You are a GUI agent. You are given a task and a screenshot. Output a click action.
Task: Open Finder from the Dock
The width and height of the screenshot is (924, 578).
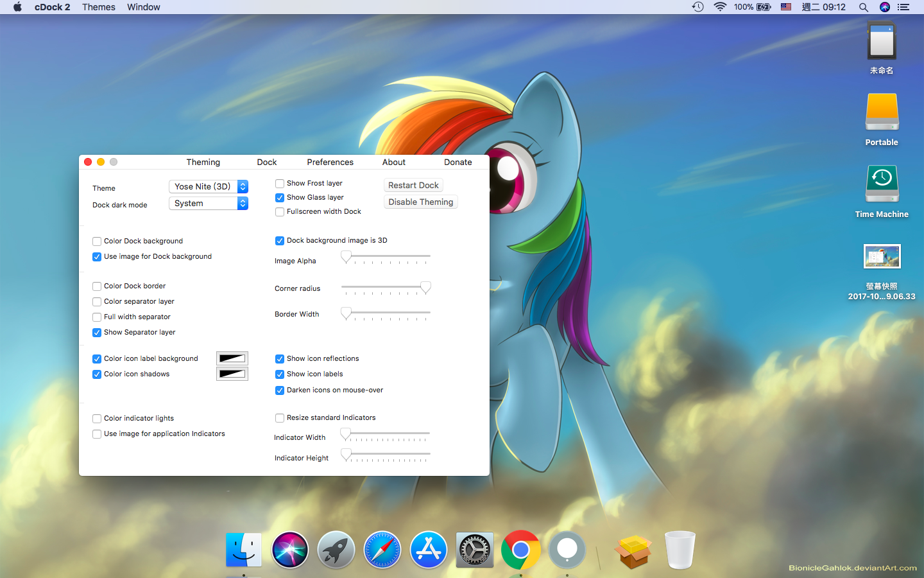click(x=244, y=550)
